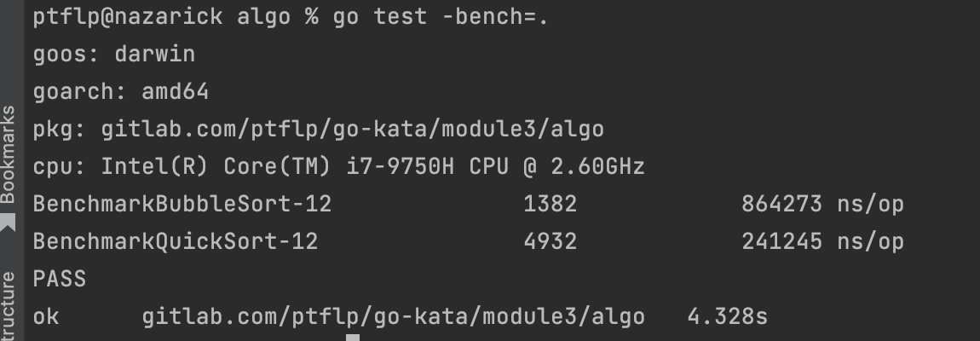Click the package path on the pkg line
Viewport: 980px width, 341px height.
[x=352, y=130]
